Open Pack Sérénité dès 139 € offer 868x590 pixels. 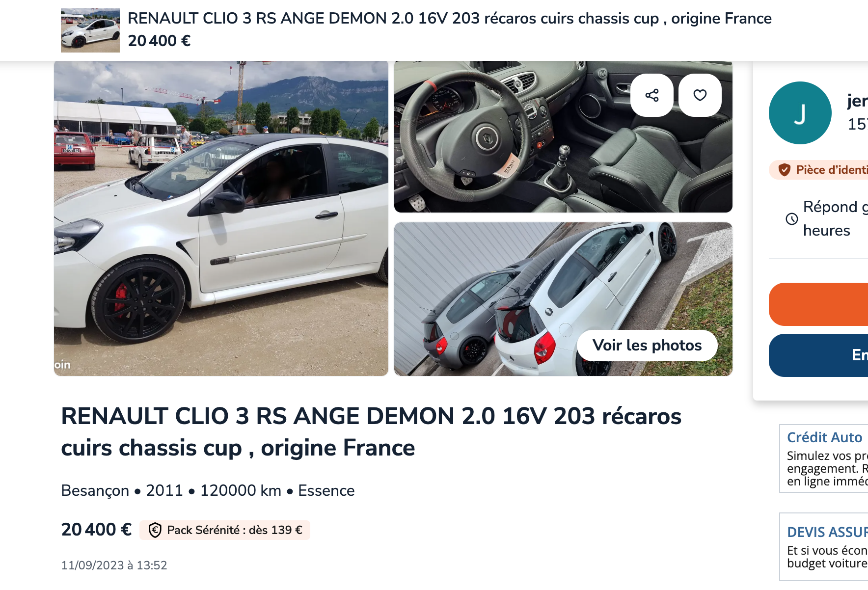point(225,530)
